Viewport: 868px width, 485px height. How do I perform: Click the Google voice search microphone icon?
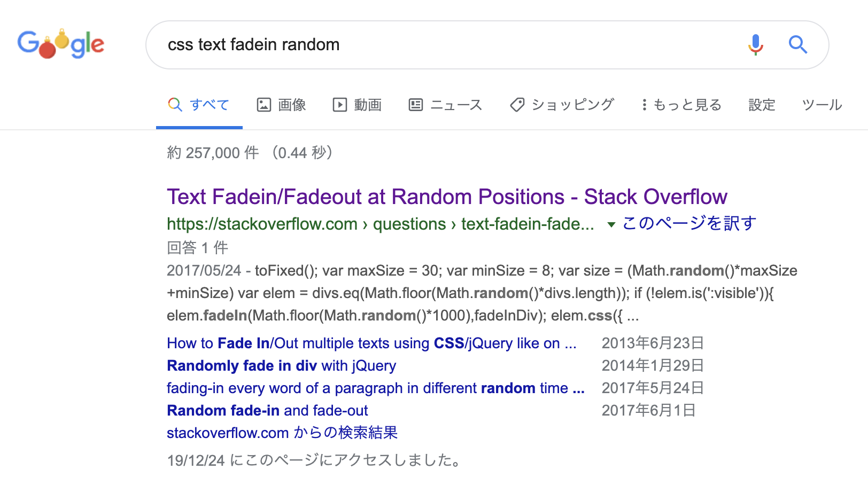tap(755, 45)
